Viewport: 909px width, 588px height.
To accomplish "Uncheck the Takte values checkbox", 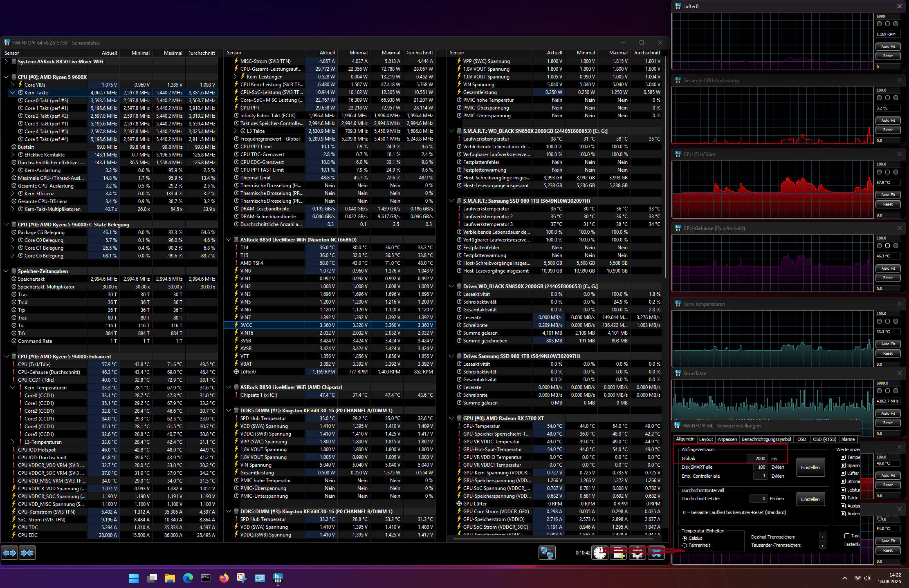I will (843, 498).
